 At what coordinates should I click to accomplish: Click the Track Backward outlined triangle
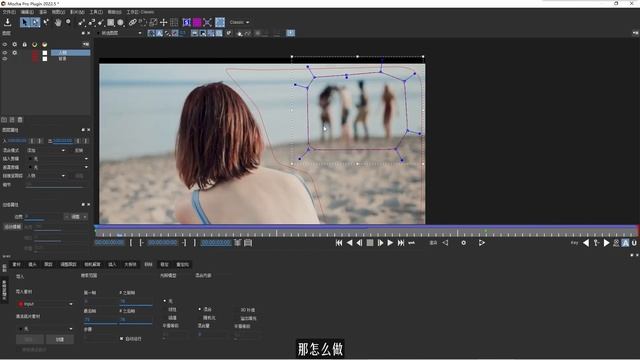click(x=445, y=243)
